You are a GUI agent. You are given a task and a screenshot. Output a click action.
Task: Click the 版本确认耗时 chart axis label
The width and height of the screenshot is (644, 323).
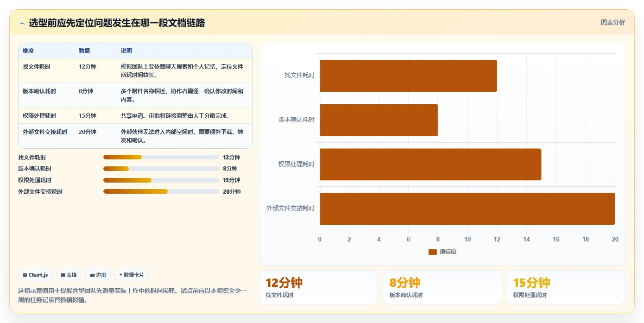[297, 120]
